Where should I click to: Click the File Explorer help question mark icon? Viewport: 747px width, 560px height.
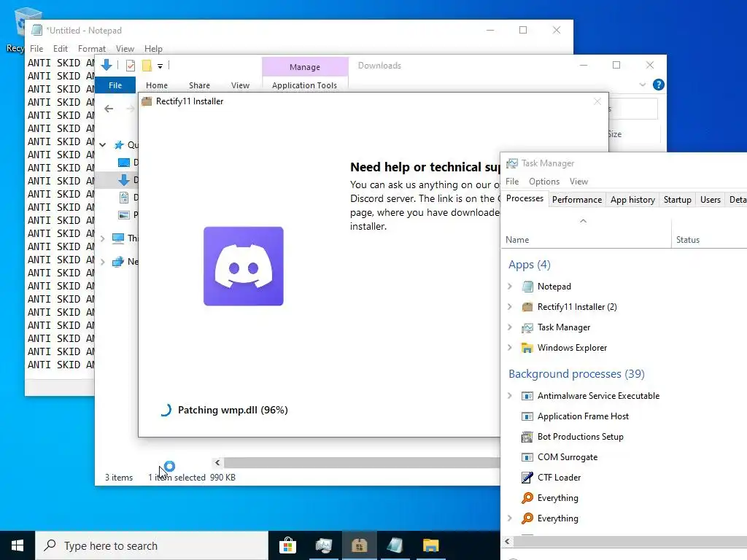[659, 85]
